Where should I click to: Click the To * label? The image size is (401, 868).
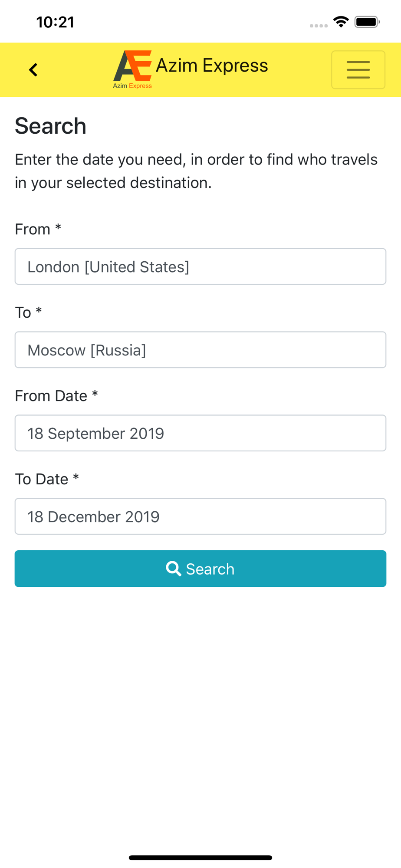29,312
